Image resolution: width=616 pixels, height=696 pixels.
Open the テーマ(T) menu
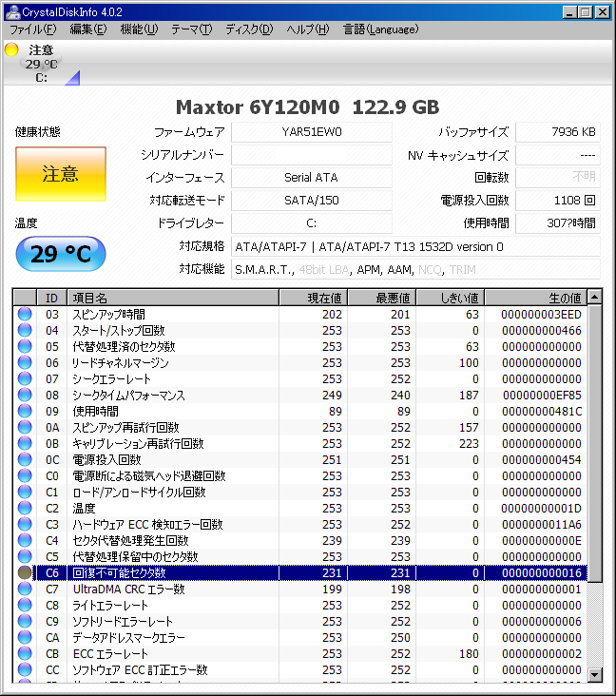[x=192, y=29]
